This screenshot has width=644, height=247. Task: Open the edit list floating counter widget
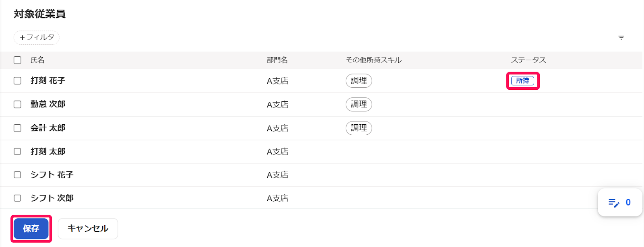[x=619, y=202]
